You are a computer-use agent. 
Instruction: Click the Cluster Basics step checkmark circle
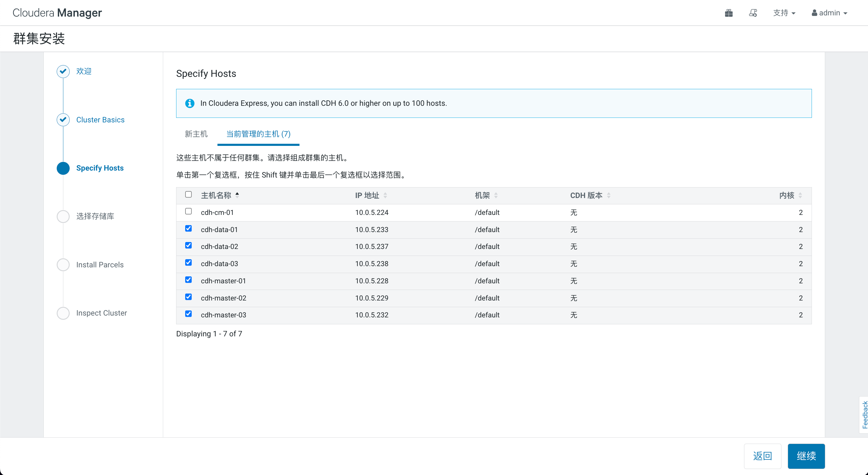[x=63, y=120]
